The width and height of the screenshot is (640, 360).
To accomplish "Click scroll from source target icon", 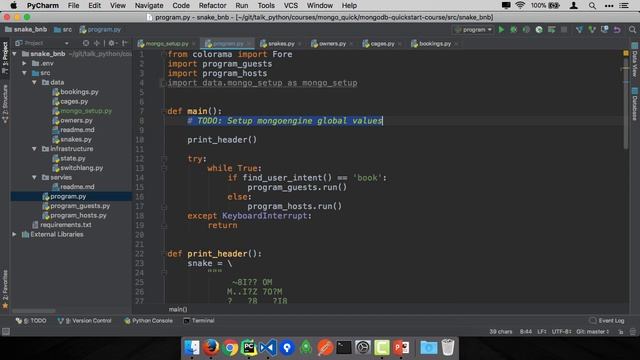I will tap(86, 43).
